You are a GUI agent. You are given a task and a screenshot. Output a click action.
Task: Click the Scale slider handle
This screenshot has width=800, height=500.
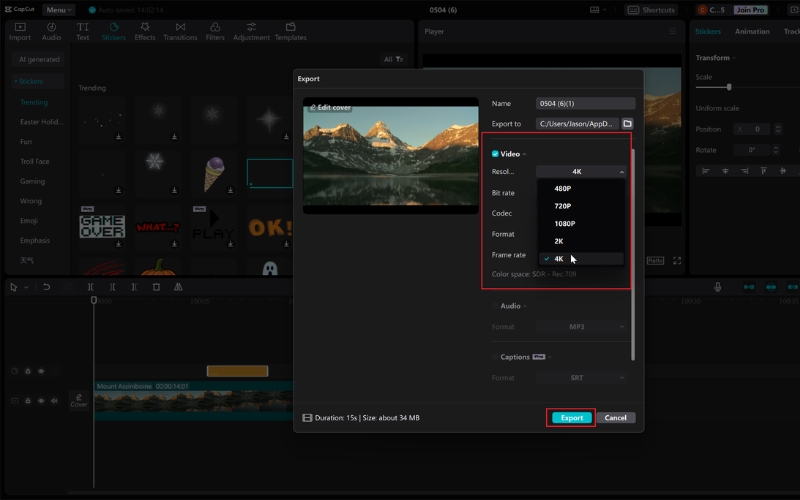729,87
